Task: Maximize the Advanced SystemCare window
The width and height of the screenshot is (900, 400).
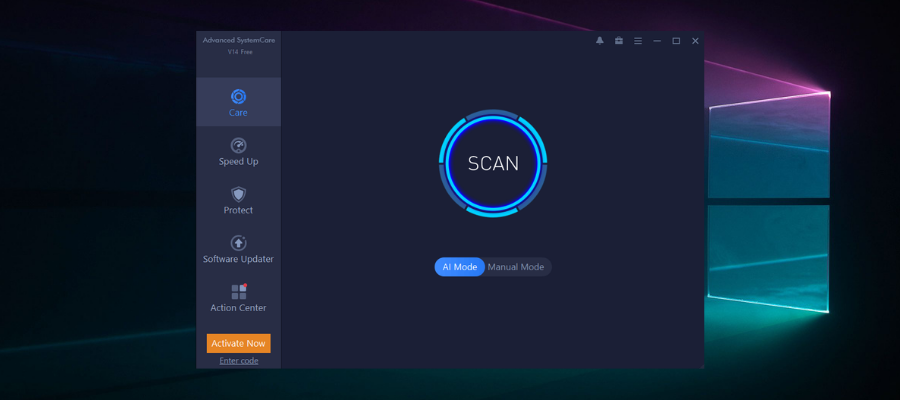Action: 676,41
